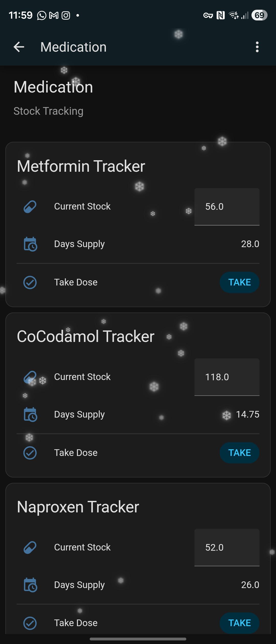Screen dimensions: 276x644
Task: Open Metformin Days Supply value 28.0
Action: click(250, 244)
